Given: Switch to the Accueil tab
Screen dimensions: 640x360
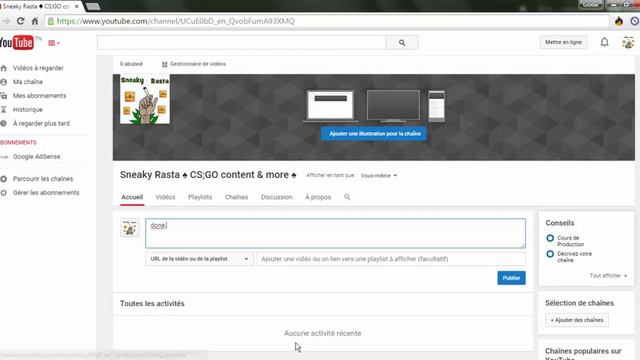Looking at the screenshot, I should pyautogui.click(x=132, y=197).
